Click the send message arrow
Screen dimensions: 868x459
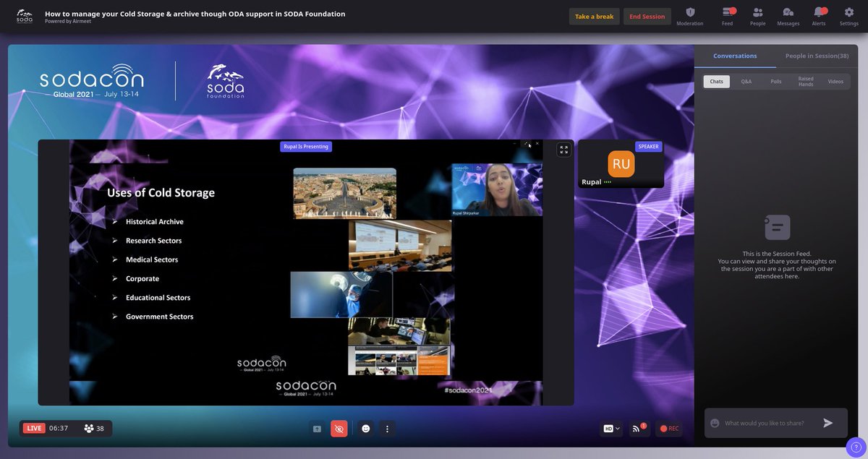828,423
